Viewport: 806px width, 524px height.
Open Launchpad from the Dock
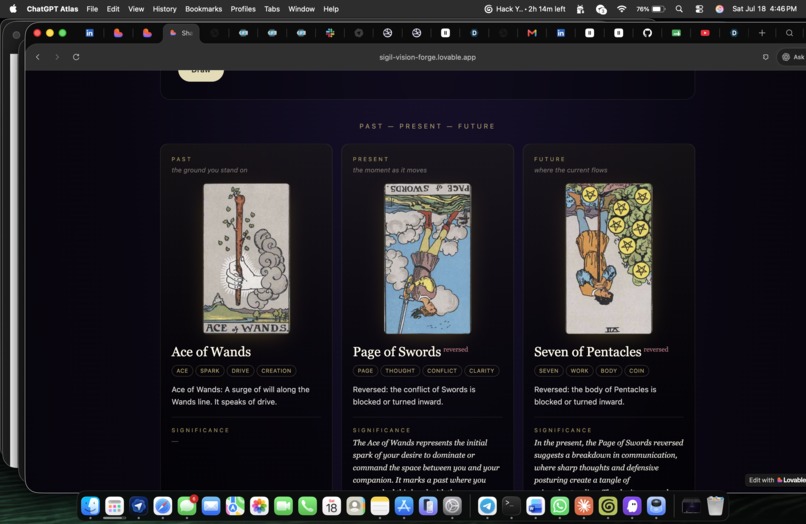(x=114, y=506)
